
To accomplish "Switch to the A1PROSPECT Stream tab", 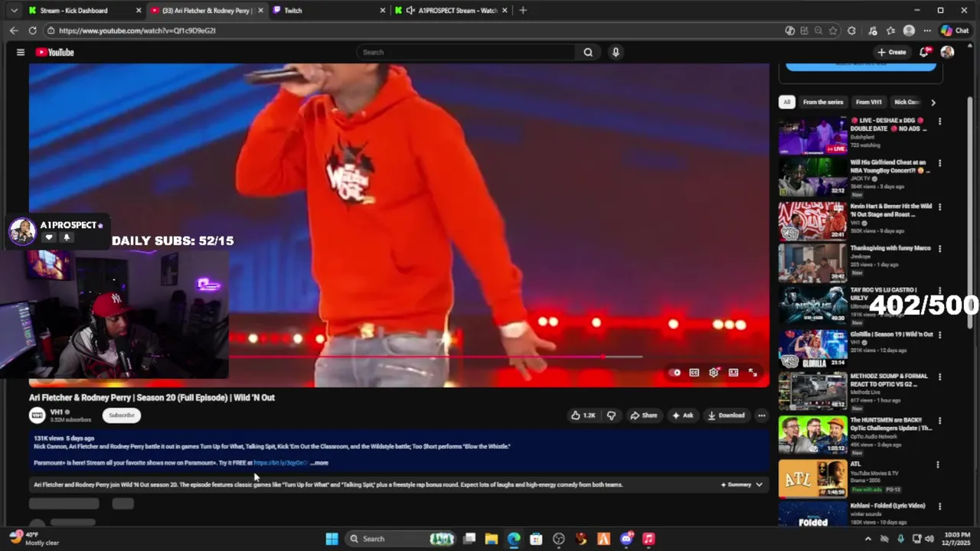I will pos(450,10).
